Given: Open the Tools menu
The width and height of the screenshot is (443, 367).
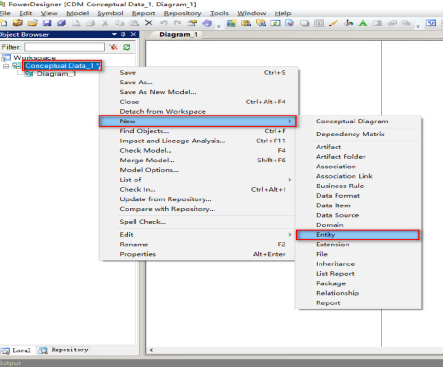Looking at the screenshot, I should pos(219,13).
